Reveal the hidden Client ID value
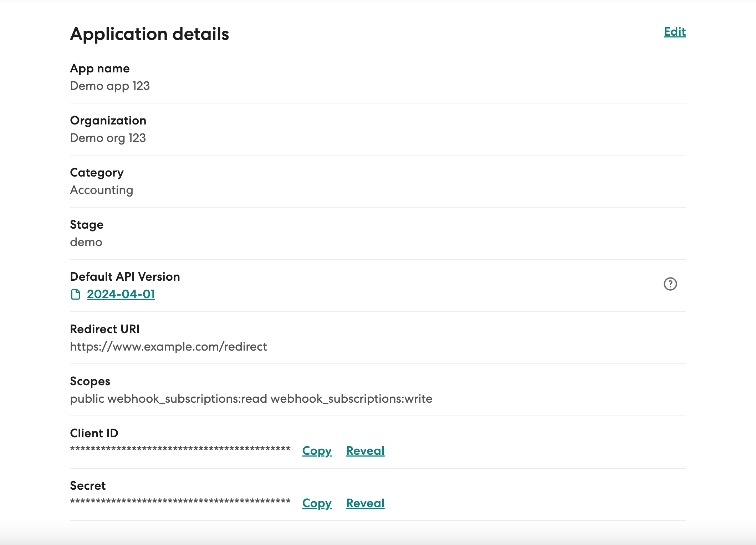The width and height of the screenshot is (756, 545). pyautogui.click(x=365, y=451)
